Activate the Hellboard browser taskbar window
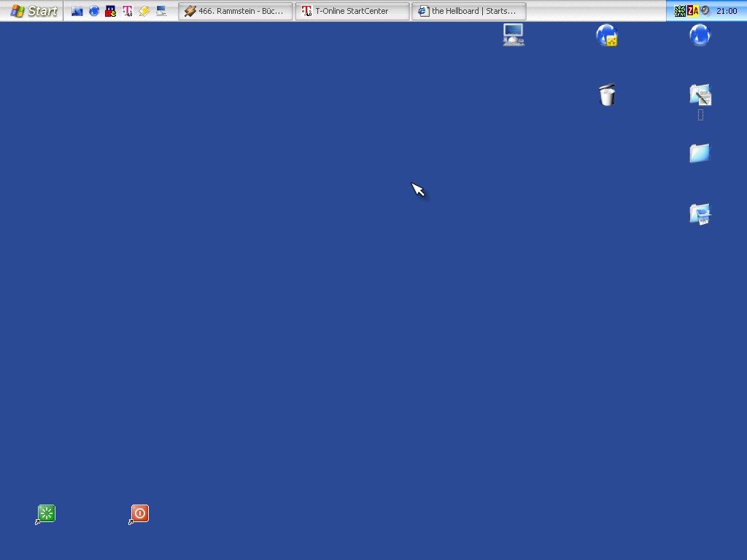The width and height of the screenshot is (747, 560). point(468,11)
